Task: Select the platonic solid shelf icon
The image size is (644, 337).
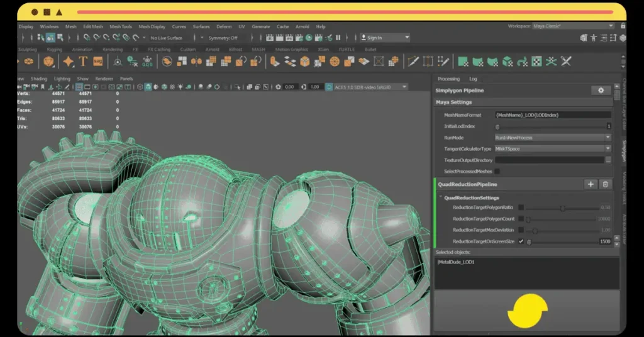Action: pos(48,62)
